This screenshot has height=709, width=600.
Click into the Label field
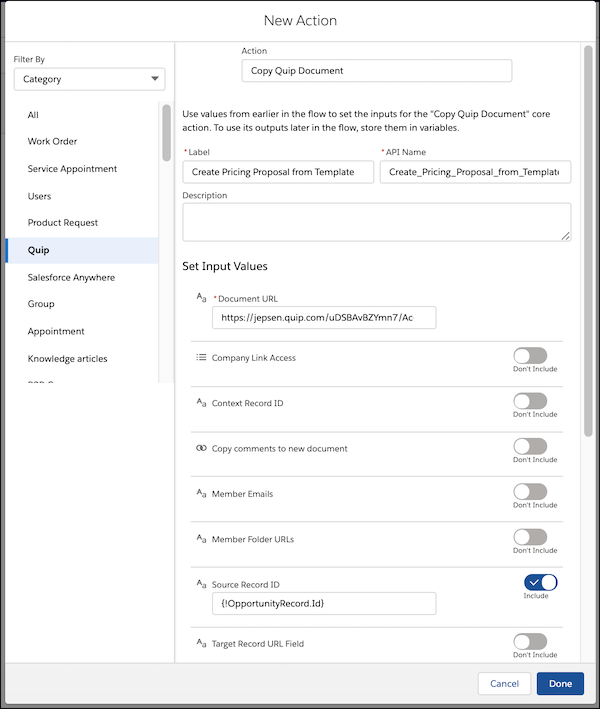278,172
